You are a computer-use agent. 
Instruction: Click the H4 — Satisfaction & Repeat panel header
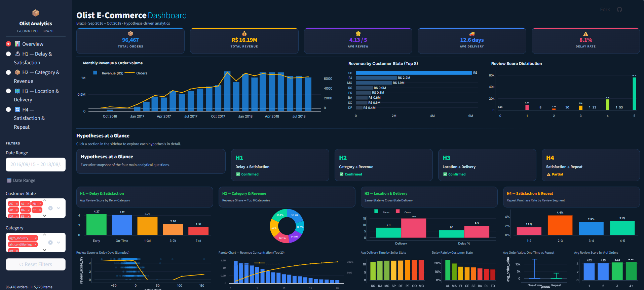click(x=571, y=197)
